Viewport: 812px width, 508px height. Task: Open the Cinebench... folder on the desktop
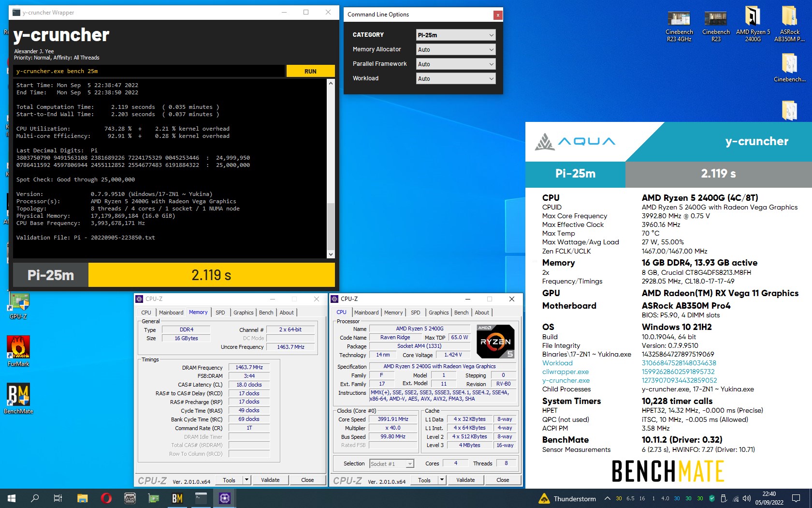tap(789, 68)
